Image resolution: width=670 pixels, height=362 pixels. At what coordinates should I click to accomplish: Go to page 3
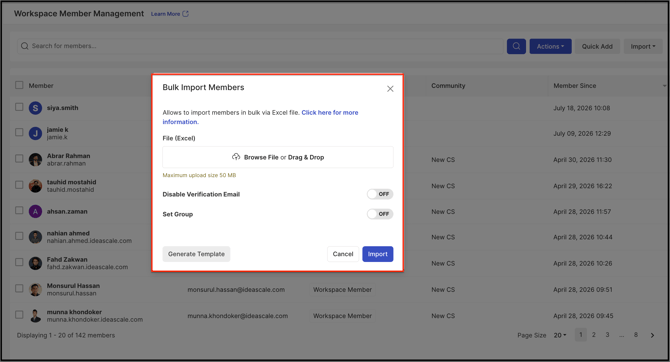click(x=607, y=335)
